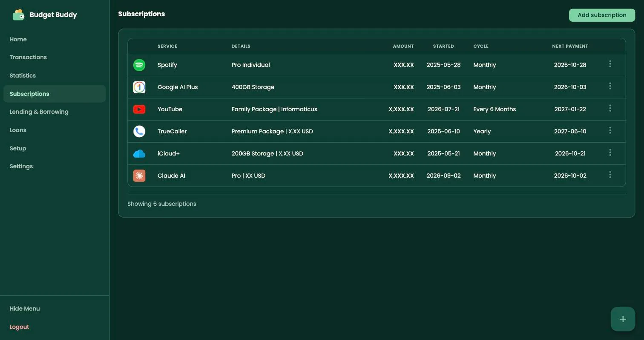The image size is (644, 340).
Task: Go to Home in the sidebar
Action: tap(55, 39)
